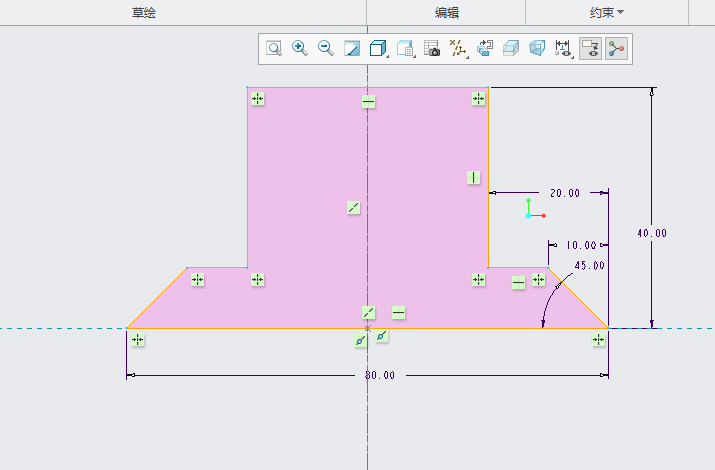
Task: Click the 40.00 height dimension value
Action: tap(651, 233)
